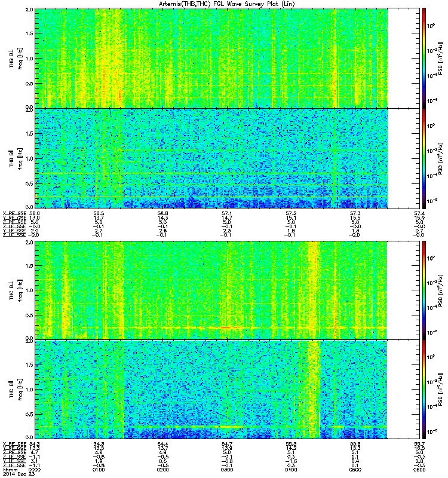This screenshot has width=448, height=478.
Task: Click the 0100 time tick label
Action: (99, 470)
